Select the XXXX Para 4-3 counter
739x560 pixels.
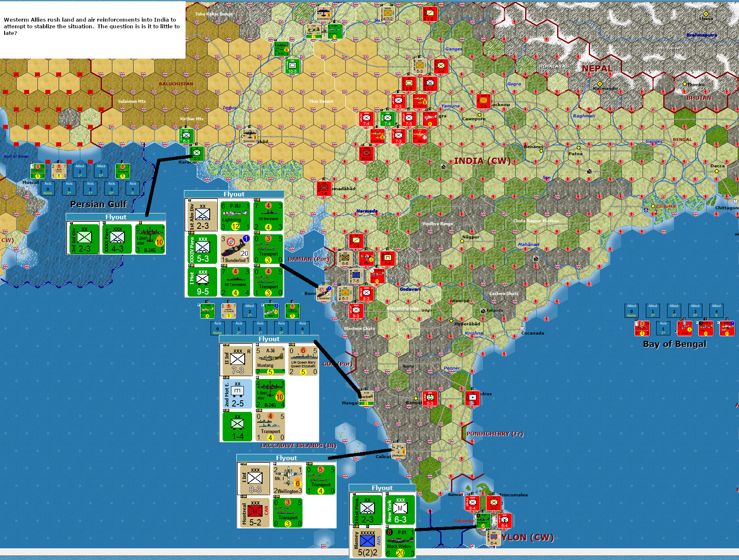tap(117, 238)
